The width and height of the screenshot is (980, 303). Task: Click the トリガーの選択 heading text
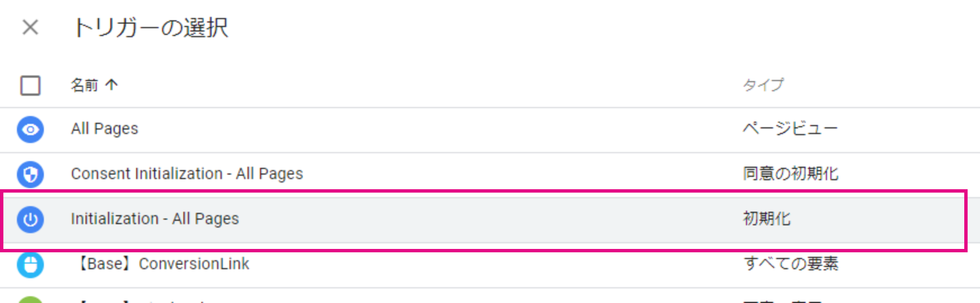pyautogui.click(x=151, y=28)
